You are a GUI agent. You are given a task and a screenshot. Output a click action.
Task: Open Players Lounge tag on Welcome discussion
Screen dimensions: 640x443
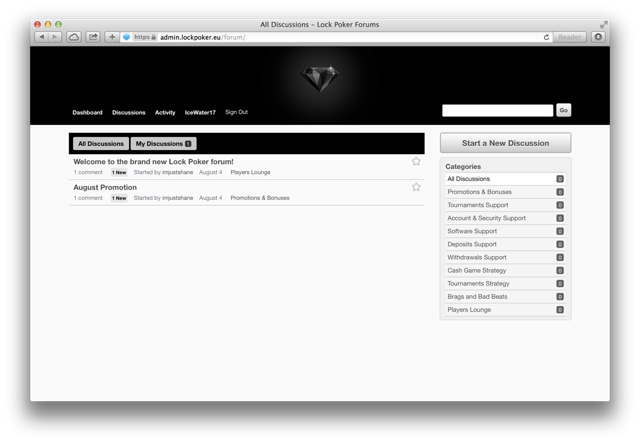pos(250,172)
